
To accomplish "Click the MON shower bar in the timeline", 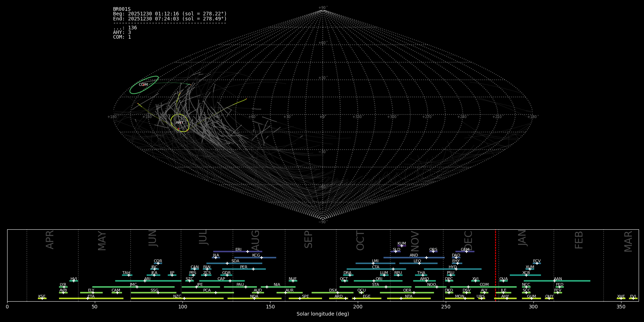I will (x=460, y=298).
